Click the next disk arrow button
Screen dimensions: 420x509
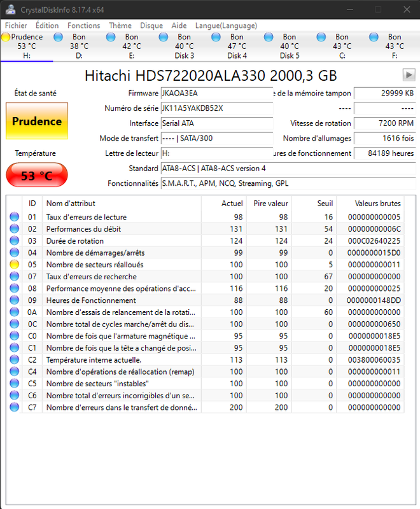(409, 75)
